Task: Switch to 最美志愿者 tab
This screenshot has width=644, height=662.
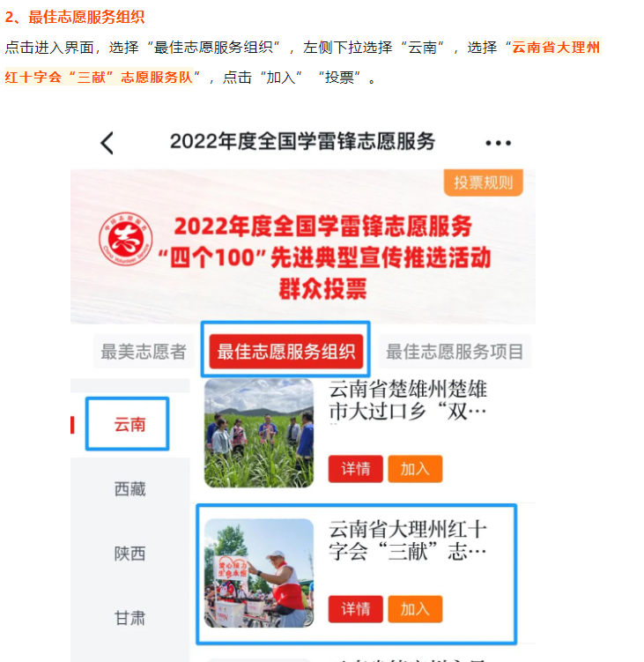Action: [x=144, y=351]
